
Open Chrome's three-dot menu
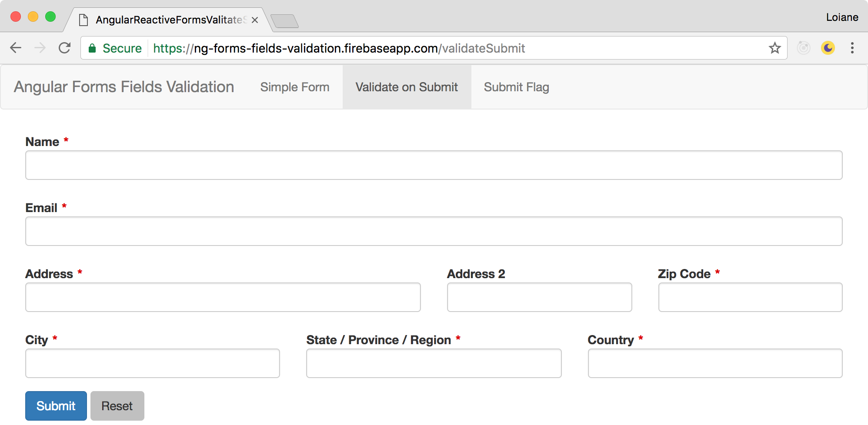coord(852,48)
